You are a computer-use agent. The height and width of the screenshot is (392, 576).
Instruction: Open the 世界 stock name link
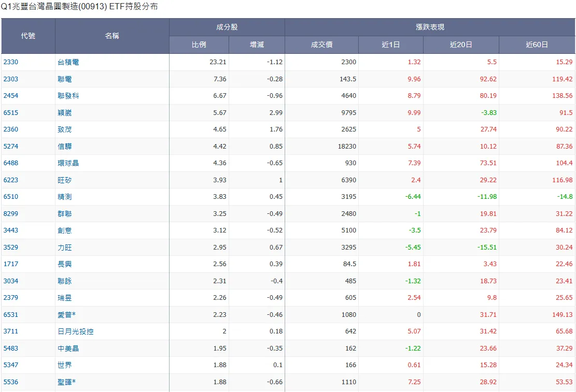[65, 365]
